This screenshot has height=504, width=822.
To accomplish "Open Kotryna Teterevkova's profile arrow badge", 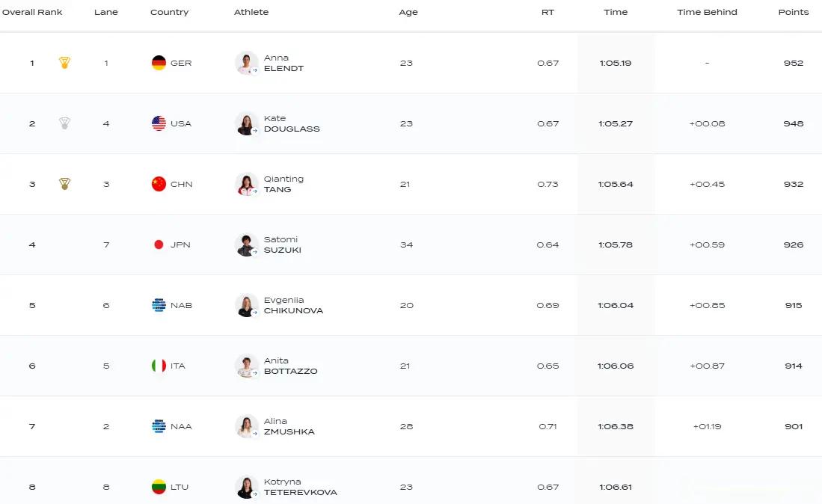I will tap(255, 494).
